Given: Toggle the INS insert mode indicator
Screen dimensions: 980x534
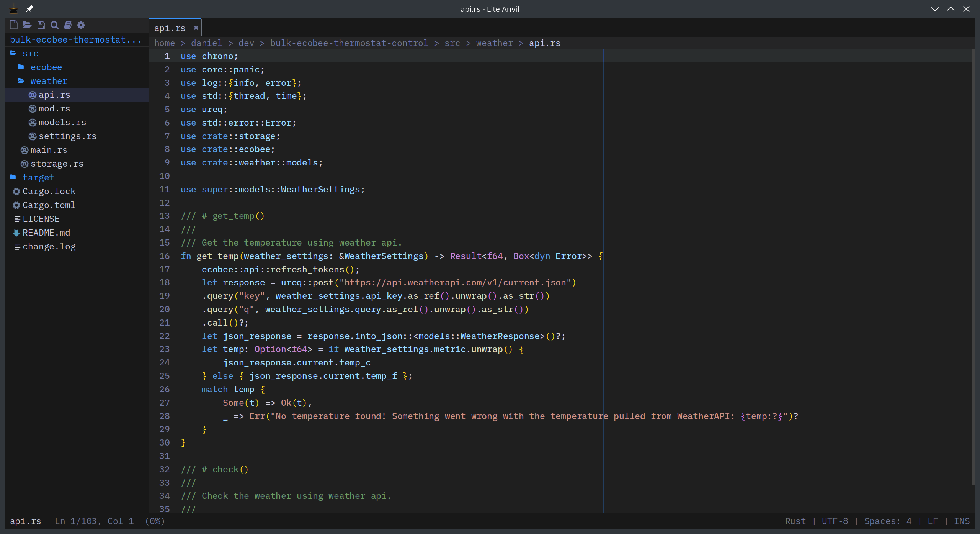Looking at the screenshot, I should coord(961,521).
